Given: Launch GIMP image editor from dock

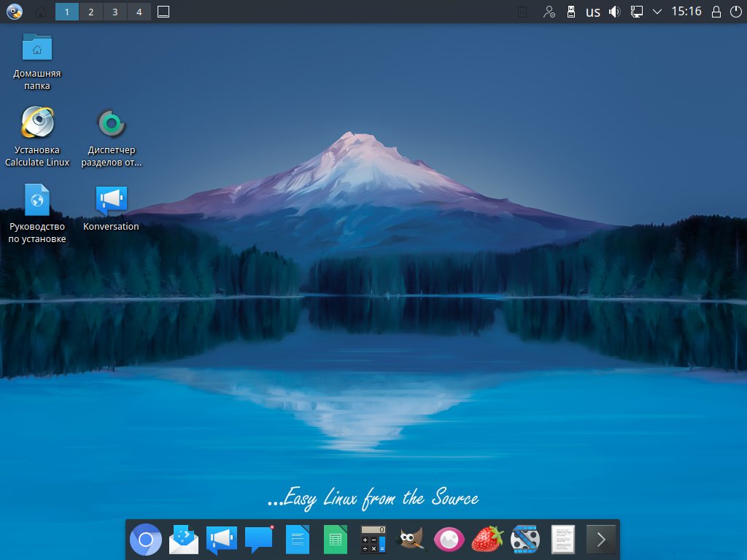Looking at the screenshot, I should point(411,540).
